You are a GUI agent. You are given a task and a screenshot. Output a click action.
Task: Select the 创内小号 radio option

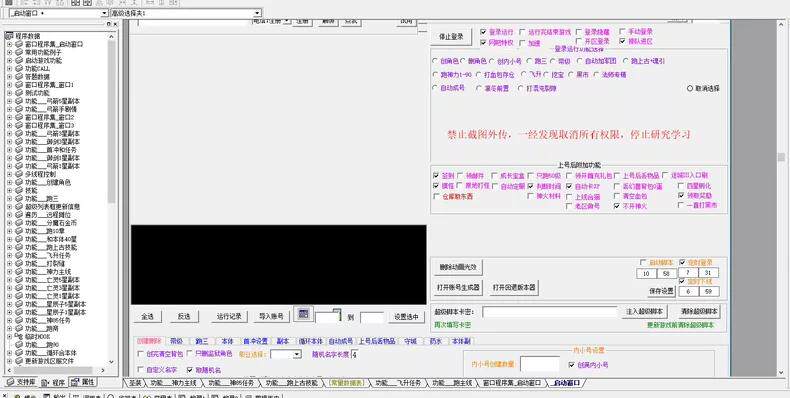point(492,61)
